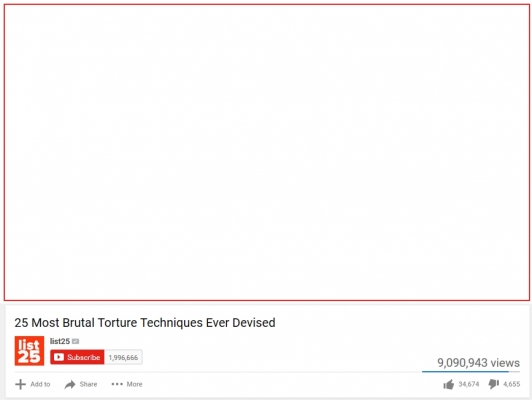
Task: Open the list25 channel name link
Action: click(x=60, y=341)
